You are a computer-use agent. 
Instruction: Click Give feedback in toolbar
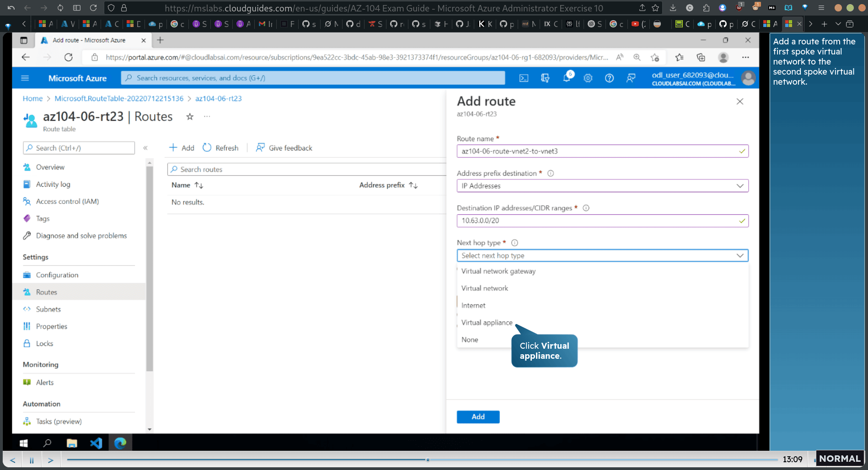click(284, 148)
